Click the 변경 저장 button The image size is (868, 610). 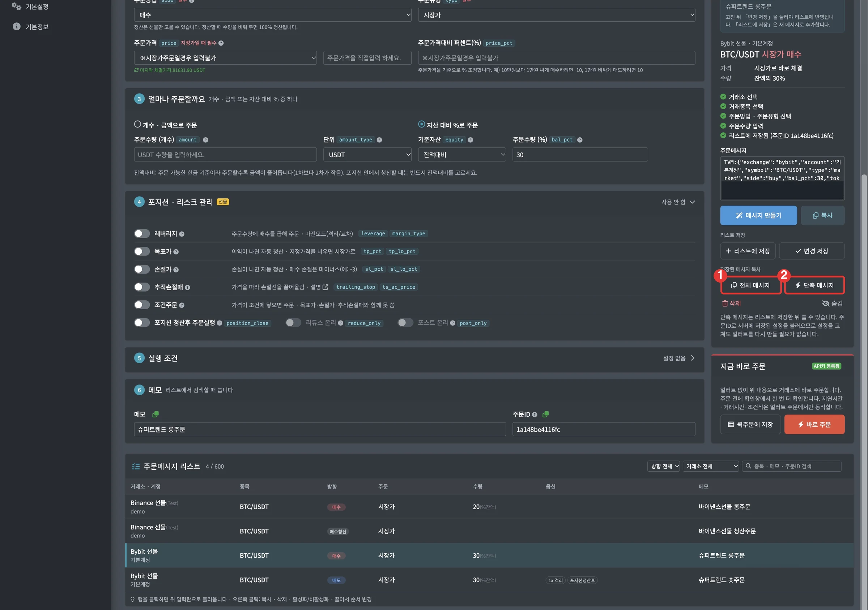pyautogui.click(x=812, y=252)
